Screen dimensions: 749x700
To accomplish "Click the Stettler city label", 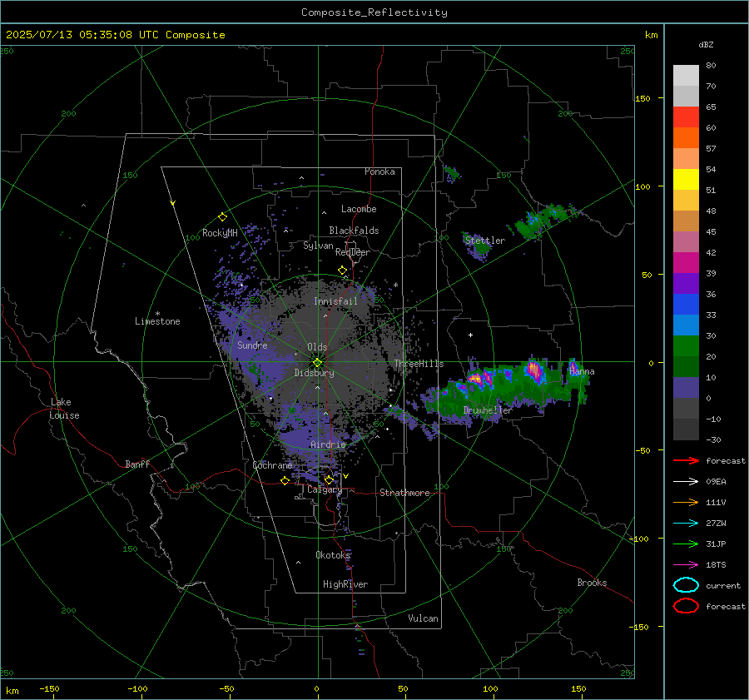I will [x=485, y=241].
